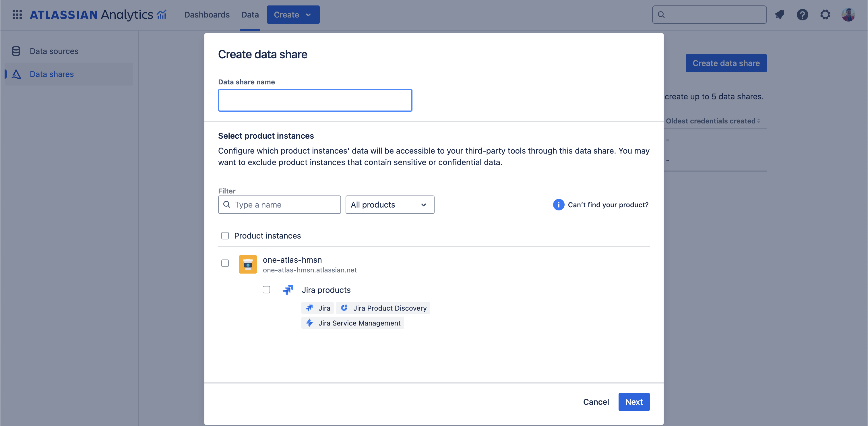
Task: Check the one-atlas-hmsn instance checkbox
Action: click(x=225, y=263)
